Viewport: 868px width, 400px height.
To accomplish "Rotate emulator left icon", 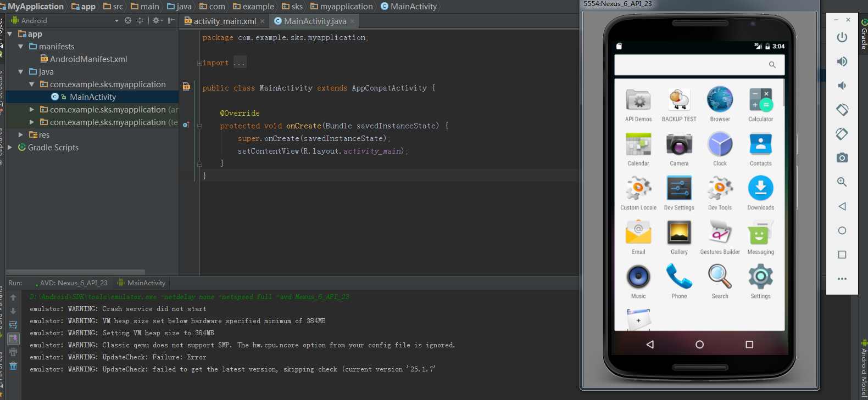I will 842,110.
